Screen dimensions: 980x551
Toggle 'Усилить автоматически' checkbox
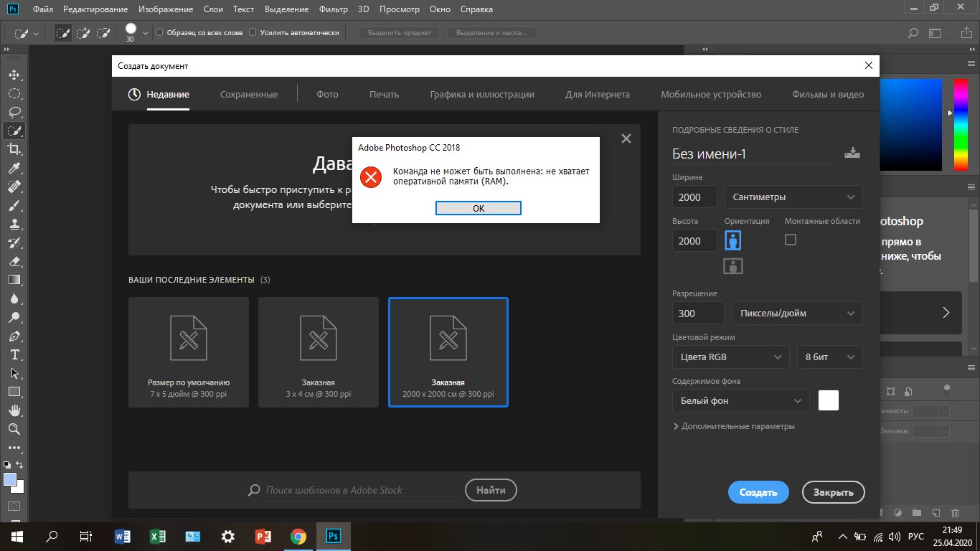[x=253, y=33]
